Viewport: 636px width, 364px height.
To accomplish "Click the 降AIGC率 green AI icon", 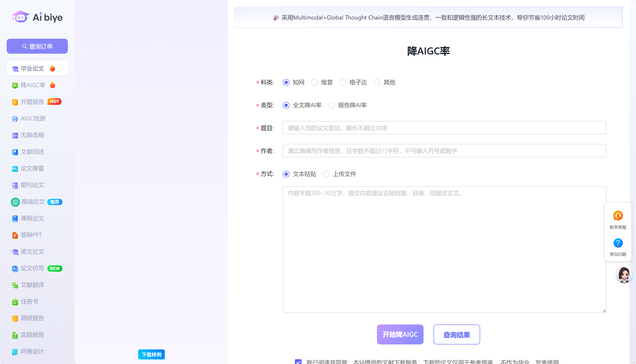I will (15, 85).
